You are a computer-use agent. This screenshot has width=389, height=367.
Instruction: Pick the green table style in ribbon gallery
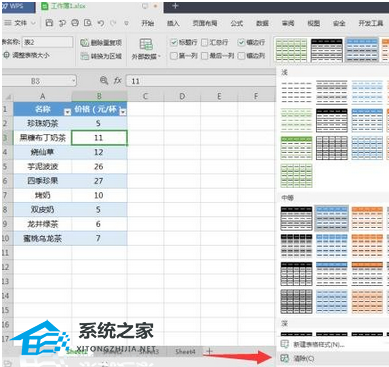coord(291,50)
